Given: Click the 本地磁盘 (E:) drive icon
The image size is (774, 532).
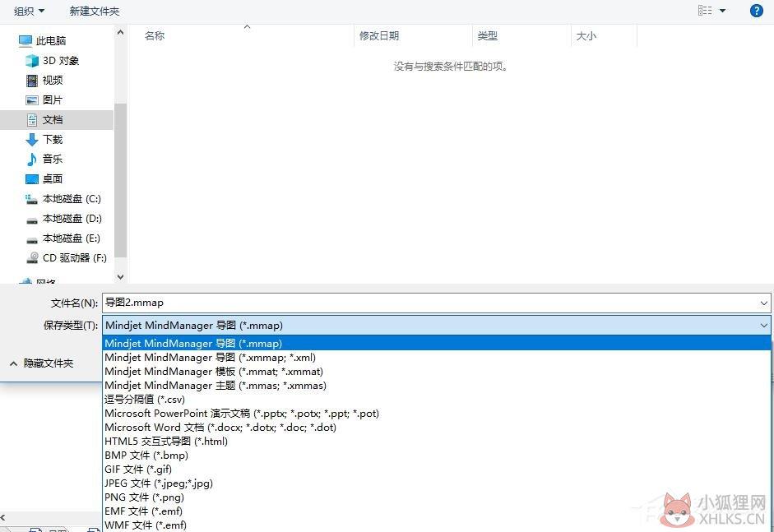Looking at the screenshot, I should (x=31, y=240).
